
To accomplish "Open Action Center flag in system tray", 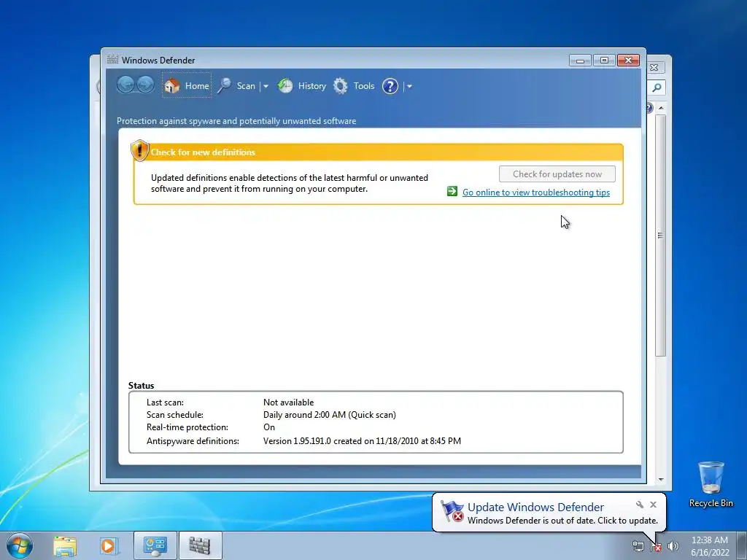I will (x=656, y=546).
